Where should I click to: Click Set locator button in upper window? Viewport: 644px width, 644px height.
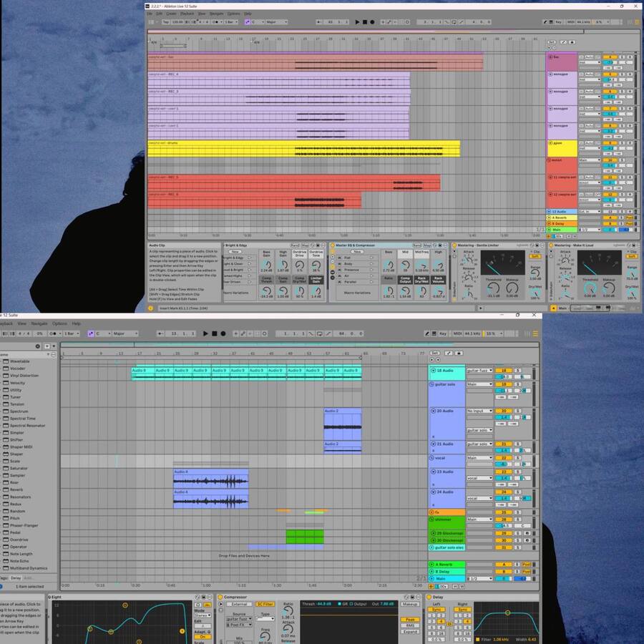(552, 42)
